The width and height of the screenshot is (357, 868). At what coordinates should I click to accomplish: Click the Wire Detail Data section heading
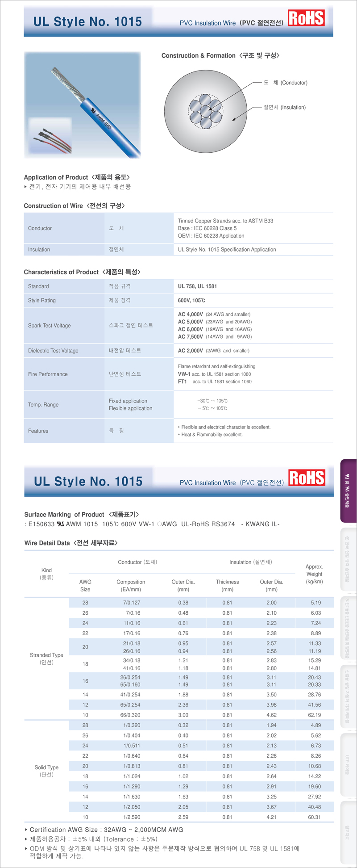[x=71, y=543]
